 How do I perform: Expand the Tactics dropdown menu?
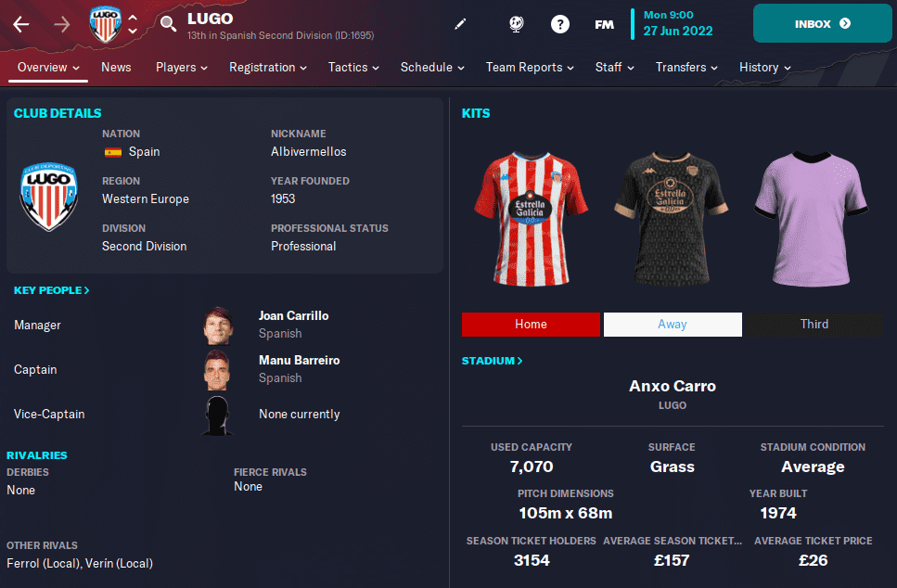[353, 68]
